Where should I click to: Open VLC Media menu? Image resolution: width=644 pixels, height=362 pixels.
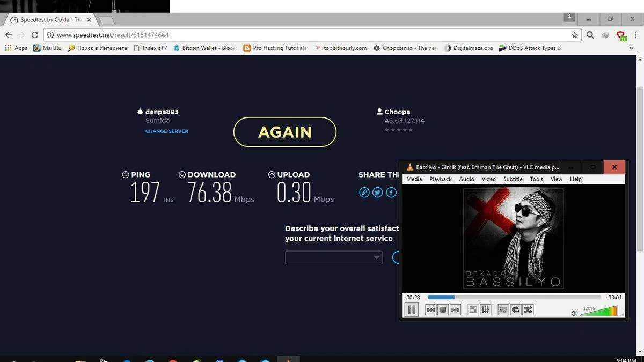tap(414, 179)
